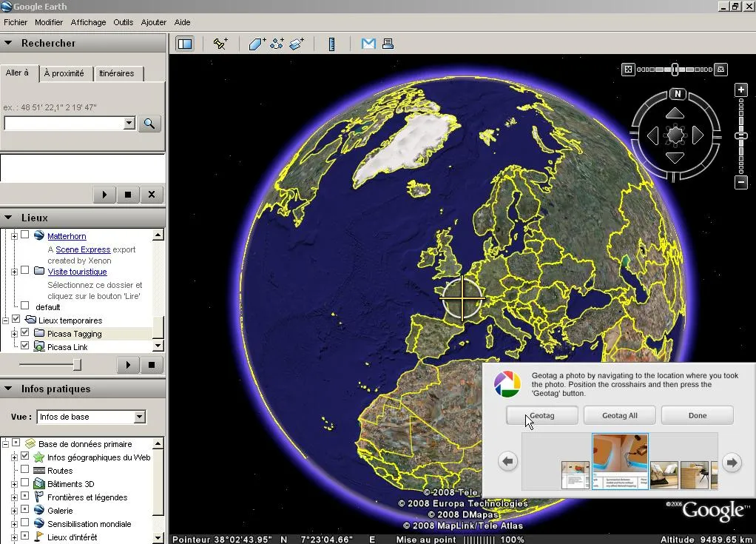Screen dimensions: 756x544
Task: Add a polygon from the toolbar
Action: 257,44
